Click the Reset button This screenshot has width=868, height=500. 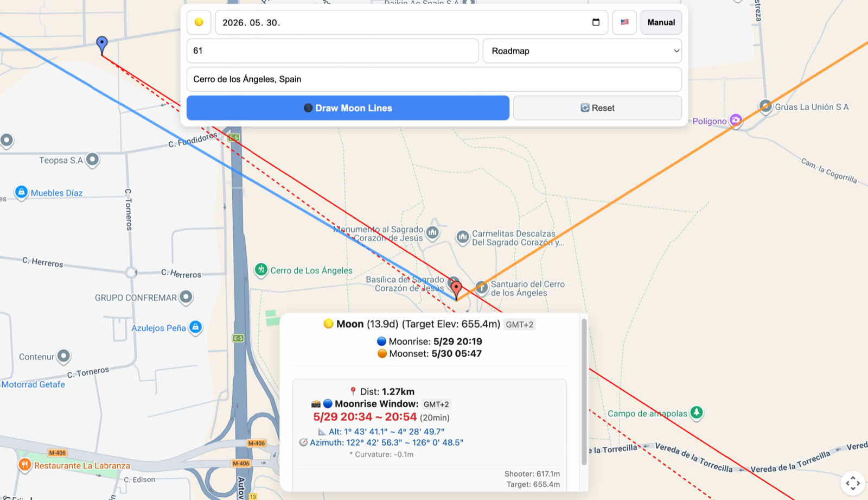coord(597,108)
